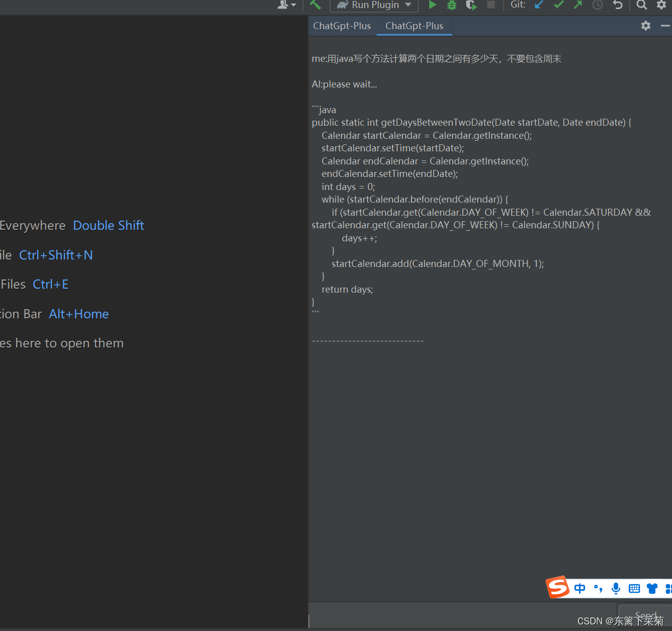Open ChatGpt-Plus plugin settings gear

645,26
